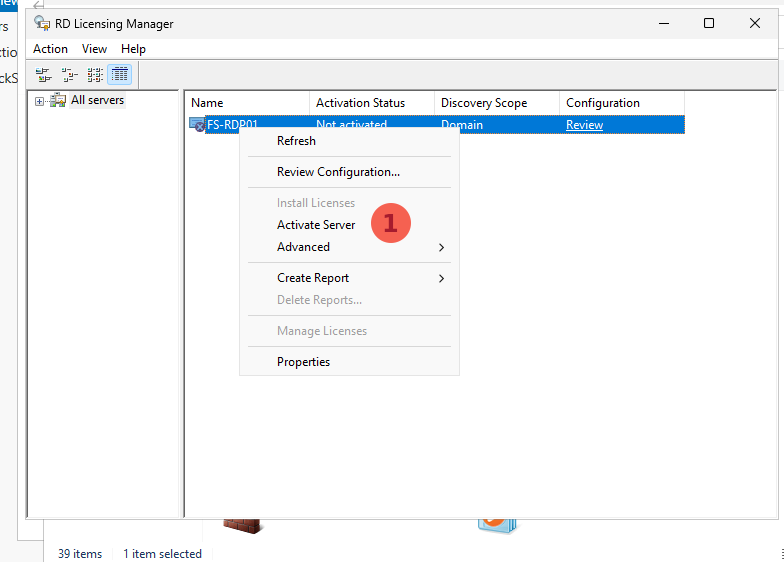Click the Large Icons view toolbar button

point(43,75)
